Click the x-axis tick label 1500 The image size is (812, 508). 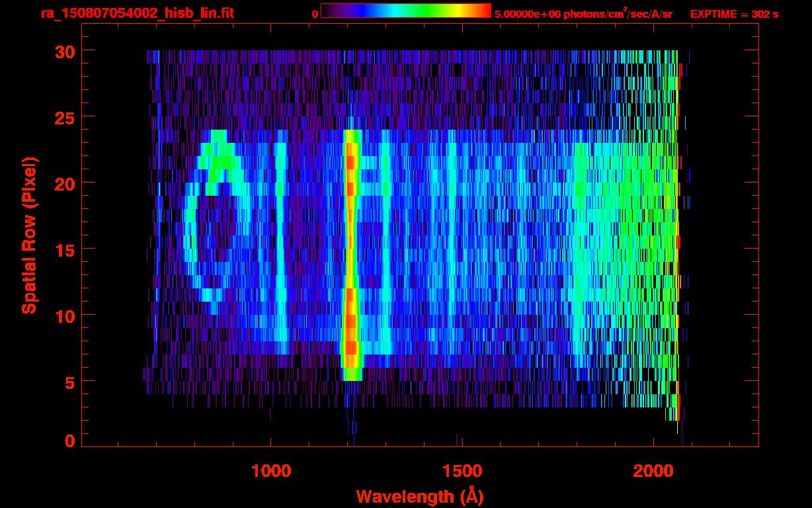tap(462, 471)
